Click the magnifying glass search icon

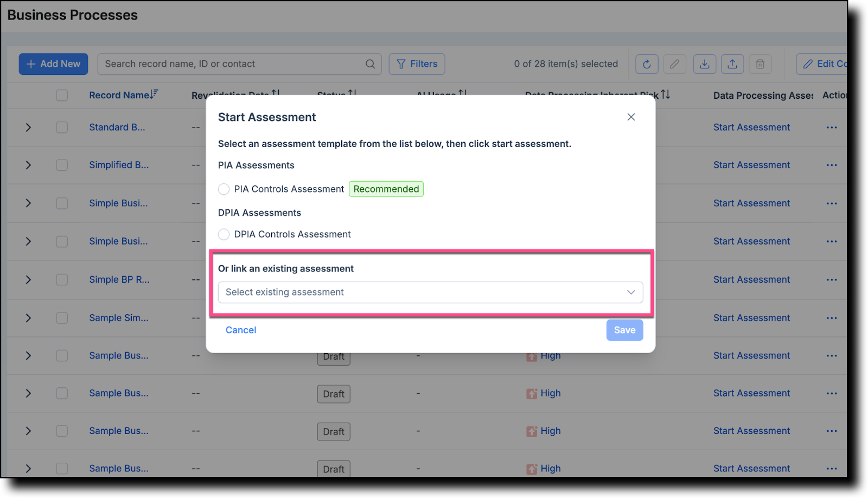(371, 64)
